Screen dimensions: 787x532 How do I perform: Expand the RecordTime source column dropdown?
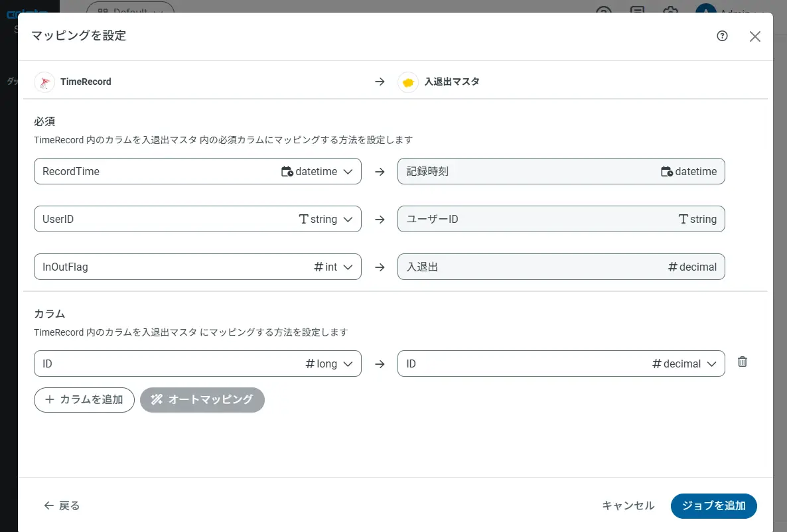pyautogui.click(x=349, y=171)
